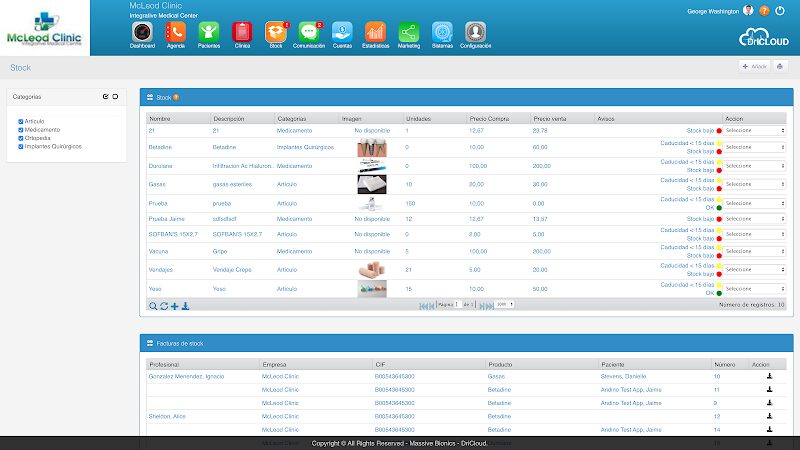Open the Dashboard module icon
Screen dimensions: 800x450
pos(143,32)
